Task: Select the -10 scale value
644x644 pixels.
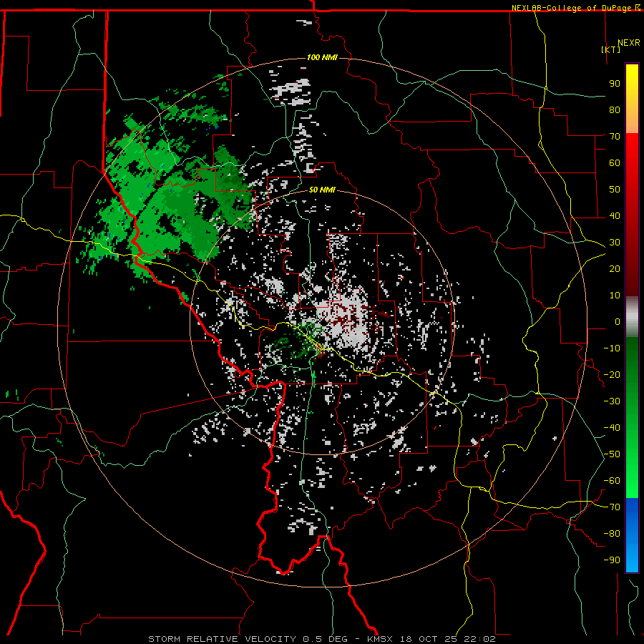Action: pyautogui.click(x=612, y=348)
